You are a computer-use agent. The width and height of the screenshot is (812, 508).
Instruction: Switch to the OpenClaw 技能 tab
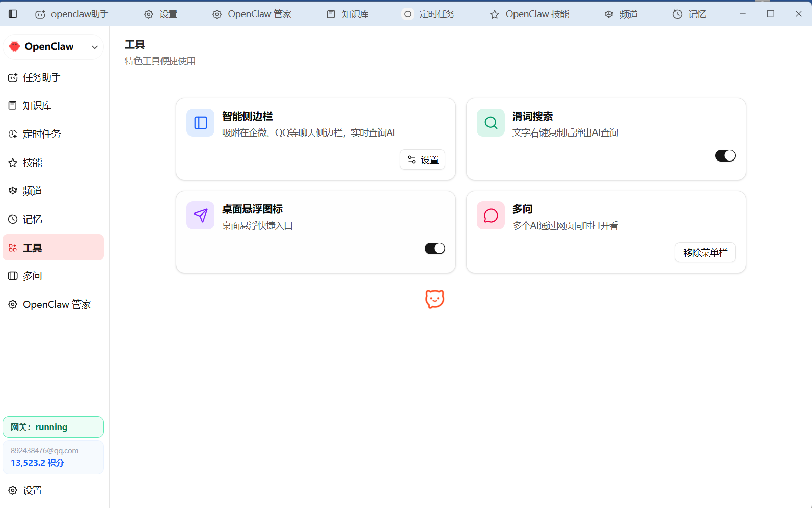point(530,14)
